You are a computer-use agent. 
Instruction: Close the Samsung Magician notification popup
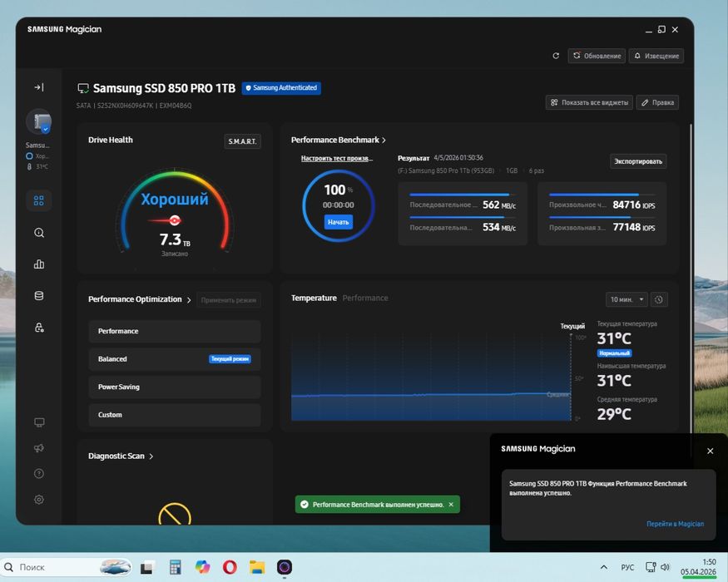click(x=710, y=451)
